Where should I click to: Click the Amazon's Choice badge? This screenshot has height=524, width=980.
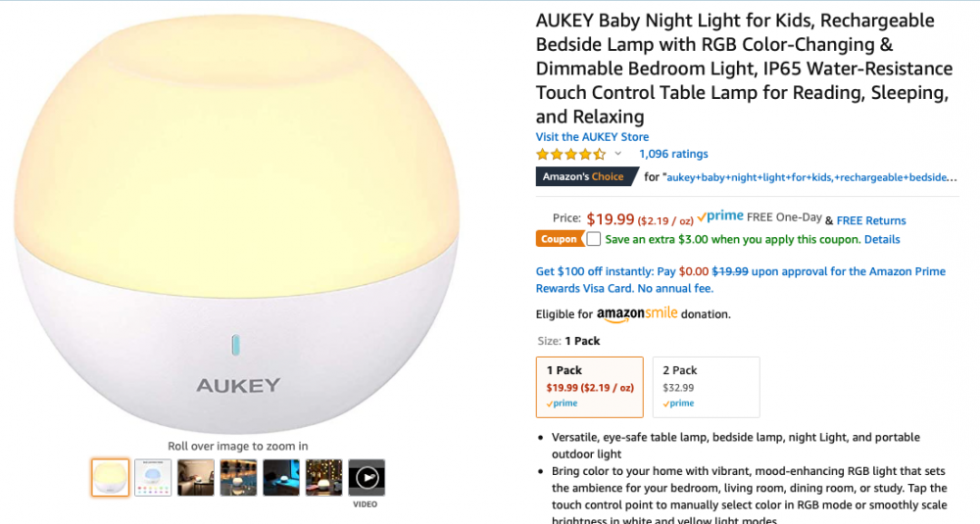click(584, 177)
